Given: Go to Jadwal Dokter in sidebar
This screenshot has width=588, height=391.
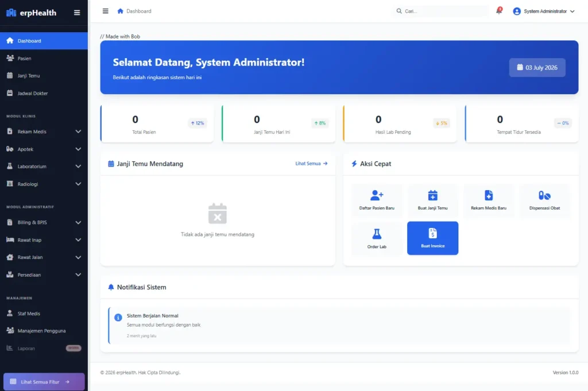Looking at the screenshot, I should (44, 93).
